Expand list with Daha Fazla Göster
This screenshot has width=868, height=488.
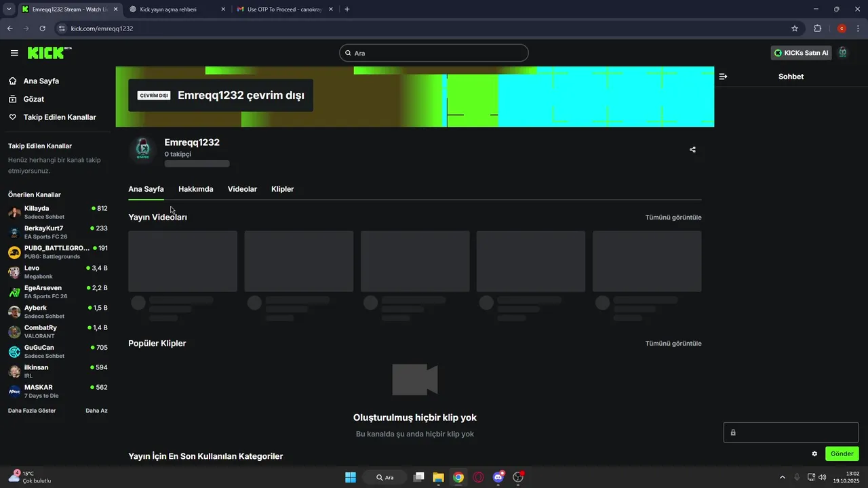(x=32, y=411)
